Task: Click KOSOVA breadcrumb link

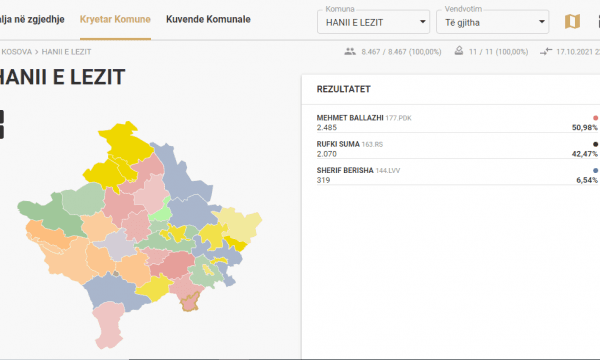Action: (16, 52)
